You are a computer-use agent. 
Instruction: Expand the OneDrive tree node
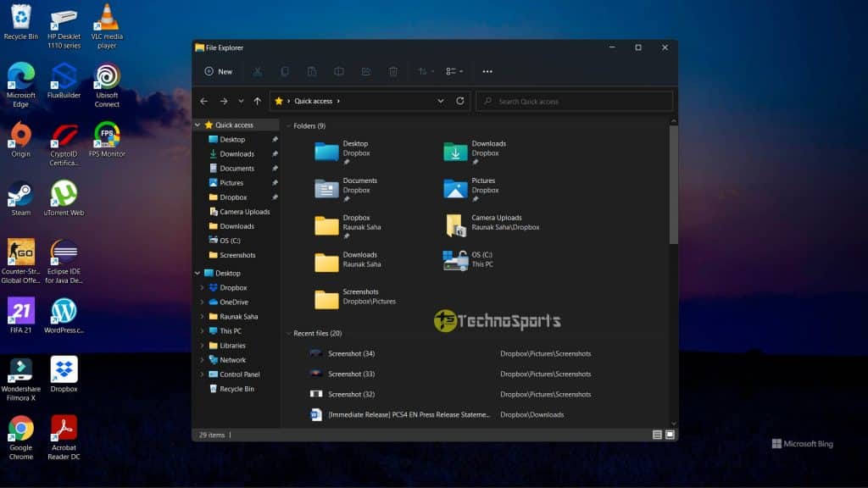pos(202,302)
